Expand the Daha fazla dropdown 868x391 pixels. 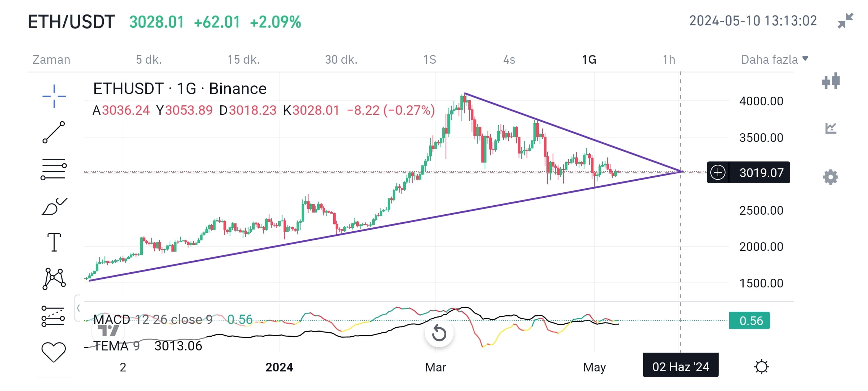tap(774, 59)
